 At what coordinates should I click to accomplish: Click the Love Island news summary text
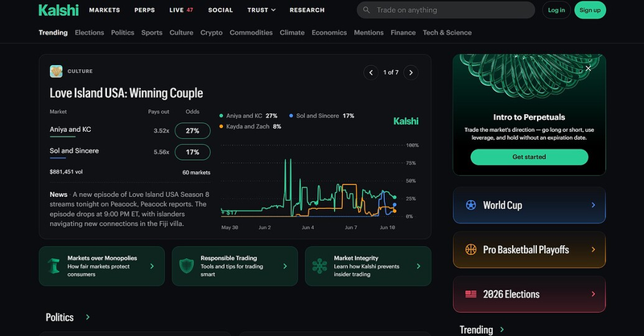130,209
